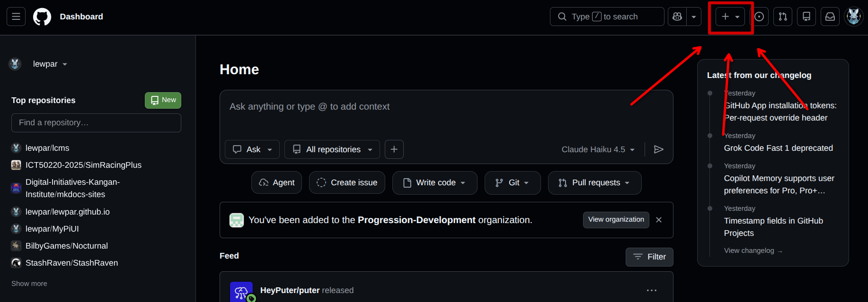The height and width of the screenshot is (302, 868).
Task: Click the HeyPuter/puter avatar thumbnail
Action: pos(241,292)
